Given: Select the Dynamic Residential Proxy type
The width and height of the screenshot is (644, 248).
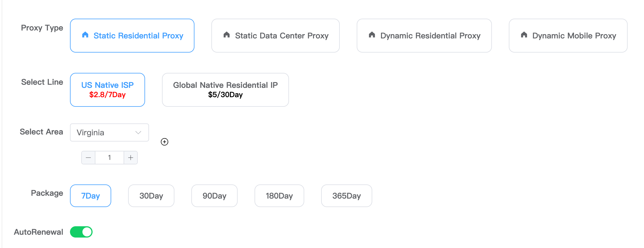Looking at the screenshot, I should pyautogui.click(x=424, y=36).
